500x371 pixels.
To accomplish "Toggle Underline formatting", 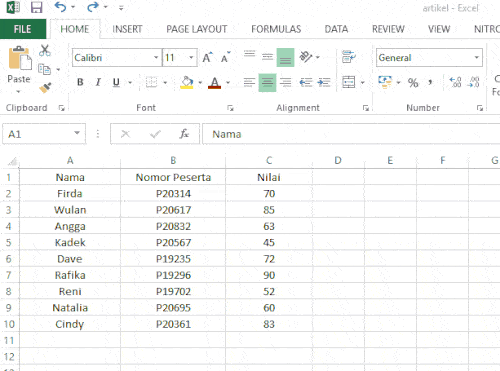I will tap(116, 82).
